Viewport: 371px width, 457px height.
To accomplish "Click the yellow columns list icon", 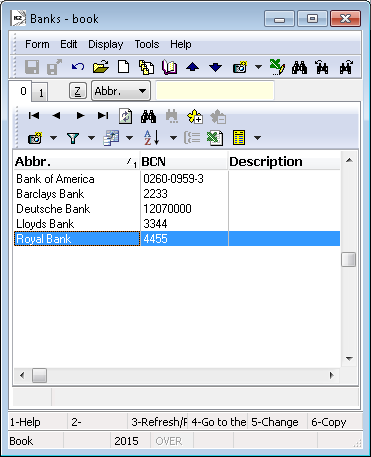I will pyautogui.click(x=239, y=138).
